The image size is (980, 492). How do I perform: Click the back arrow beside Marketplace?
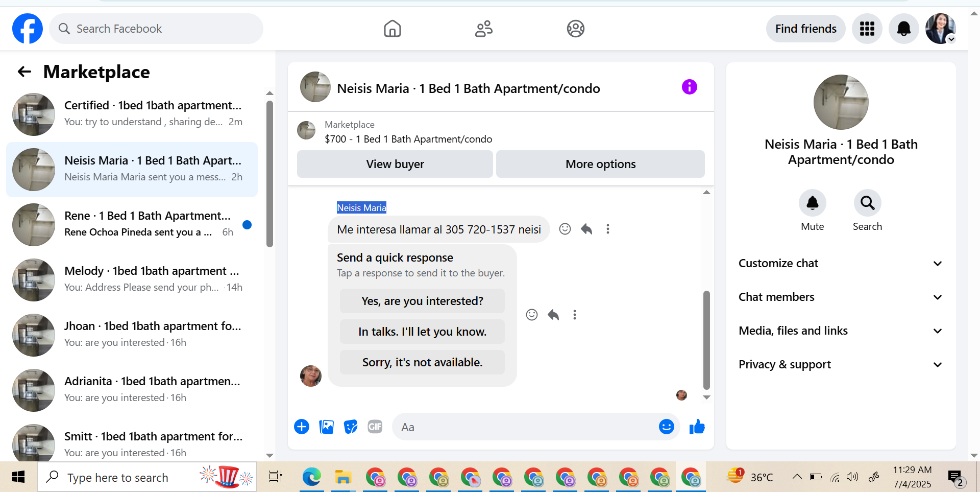pyautogui.click(x=24, y=72)
